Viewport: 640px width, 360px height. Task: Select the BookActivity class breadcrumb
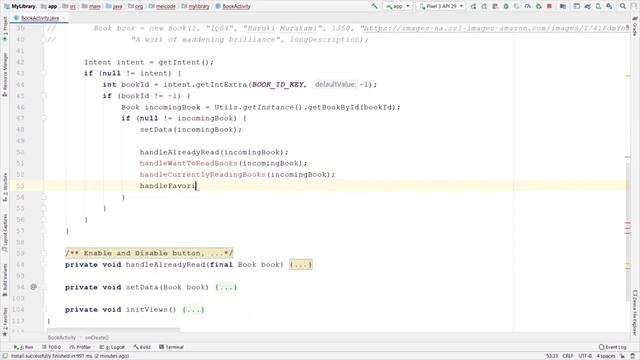click(x=233, y=6)
